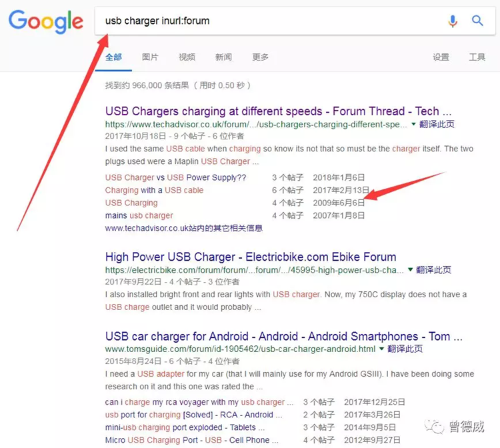Click the date text '2007年1月8日'
The width and height of the screenshot is (500, 448).
coord(339,215)
